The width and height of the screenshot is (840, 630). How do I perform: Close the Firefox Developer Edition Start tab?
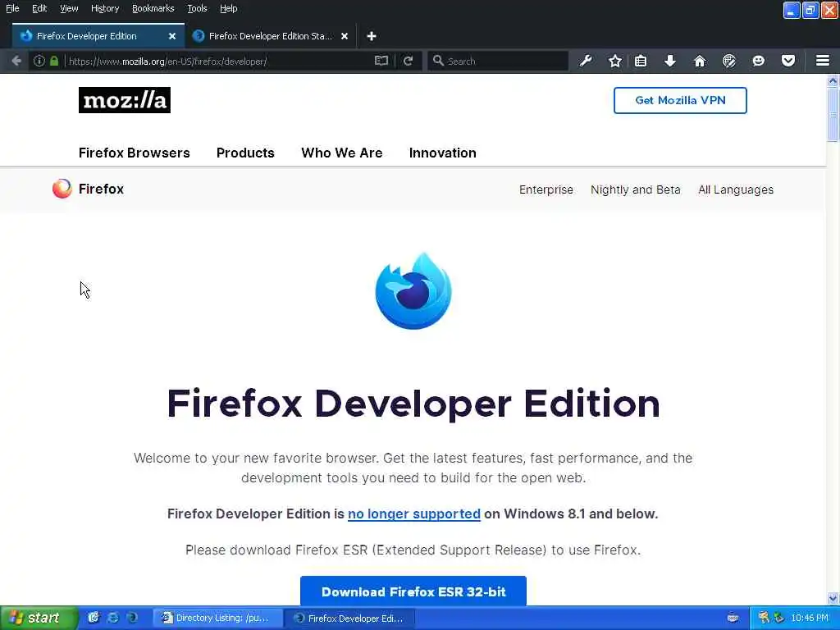[x=345, y=36]
